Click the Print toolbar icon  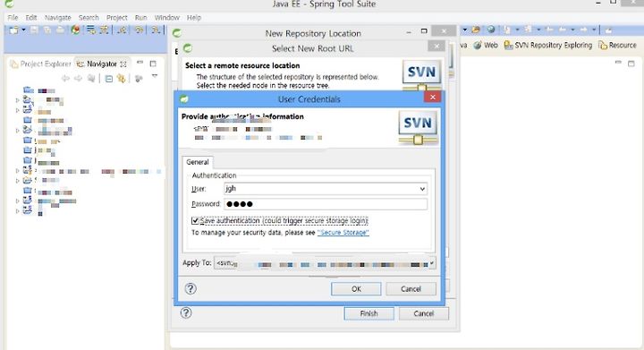[x=61, y=30]
